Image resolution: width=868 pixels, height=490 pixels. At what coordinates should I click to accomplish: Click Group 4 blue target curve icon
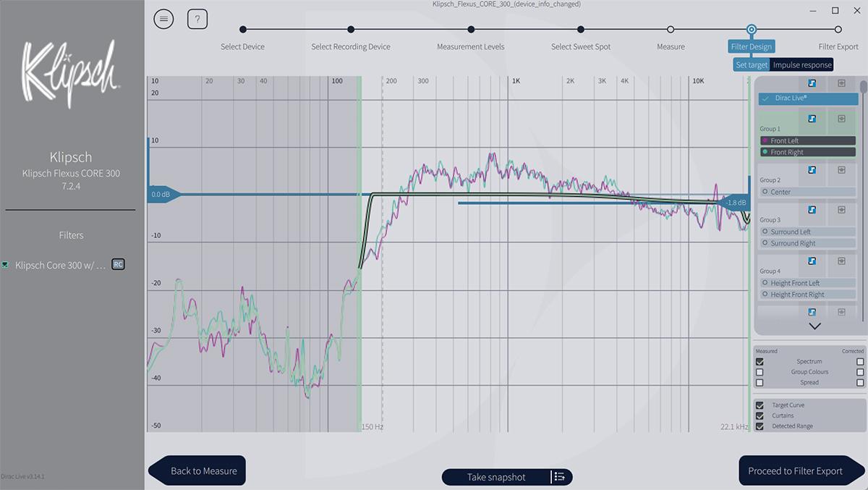tap(812, 261)
